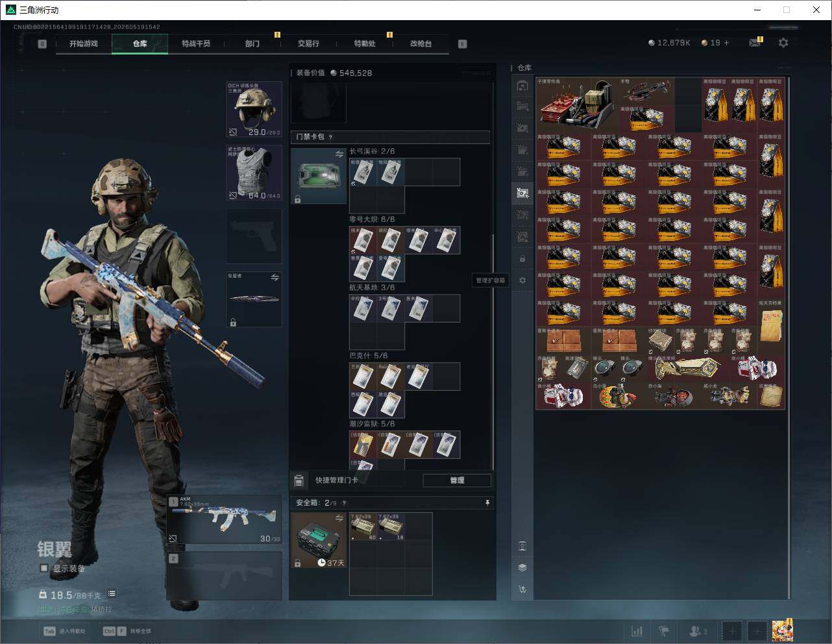
Task: Click the E navigation key icon right of 改枪台
Action: 463,44
